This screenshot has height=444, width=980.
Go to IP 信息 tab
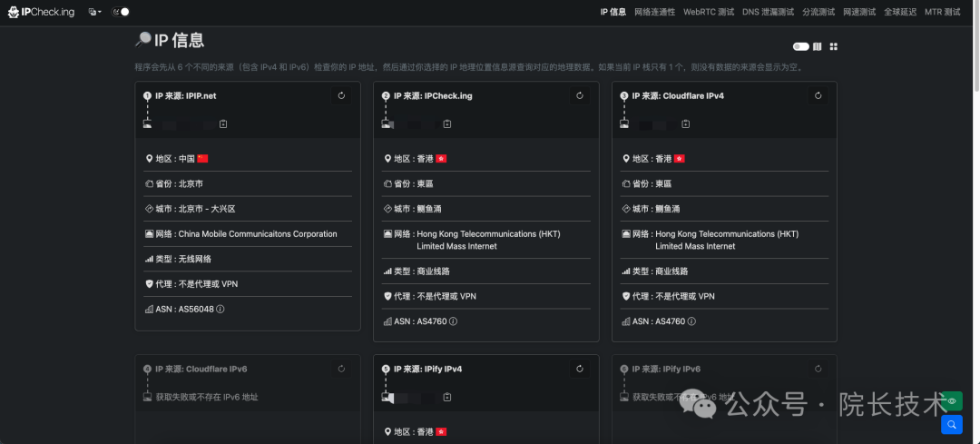click(x=613, y=12)
